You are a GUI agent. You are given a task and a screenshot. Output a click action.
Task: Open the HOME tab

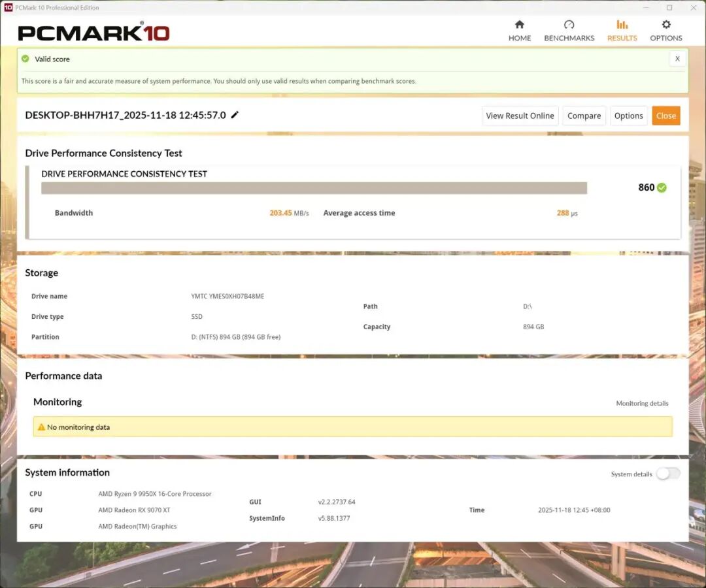pos(519,31)
